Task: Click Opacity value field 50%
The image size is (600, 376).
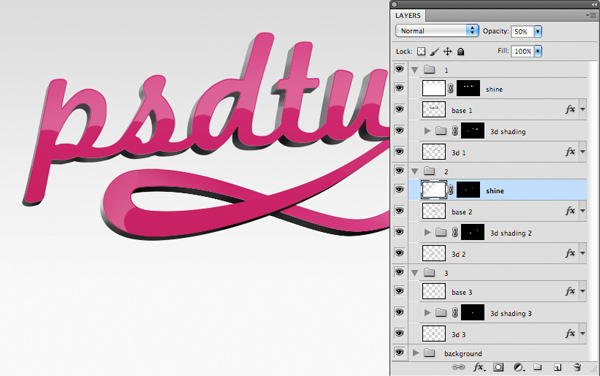Action: coord(522,31)
